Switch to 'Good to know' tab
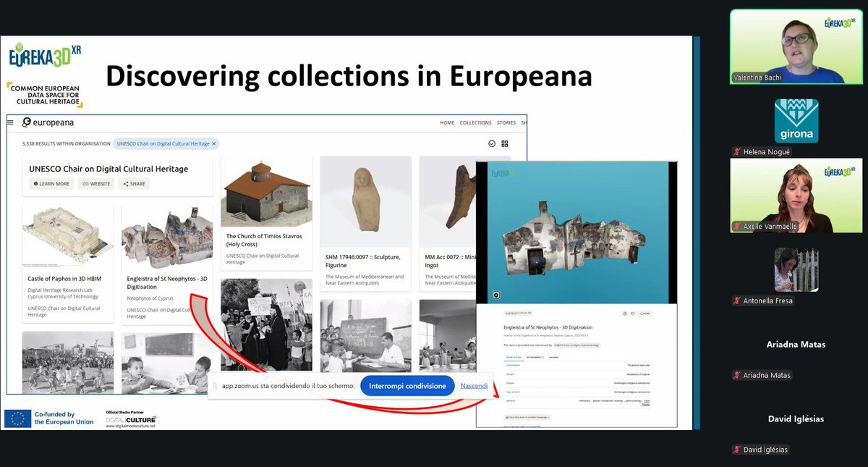The height and width of the screenshot is (467, 868). pyautogui.click(x=514, y=357)
